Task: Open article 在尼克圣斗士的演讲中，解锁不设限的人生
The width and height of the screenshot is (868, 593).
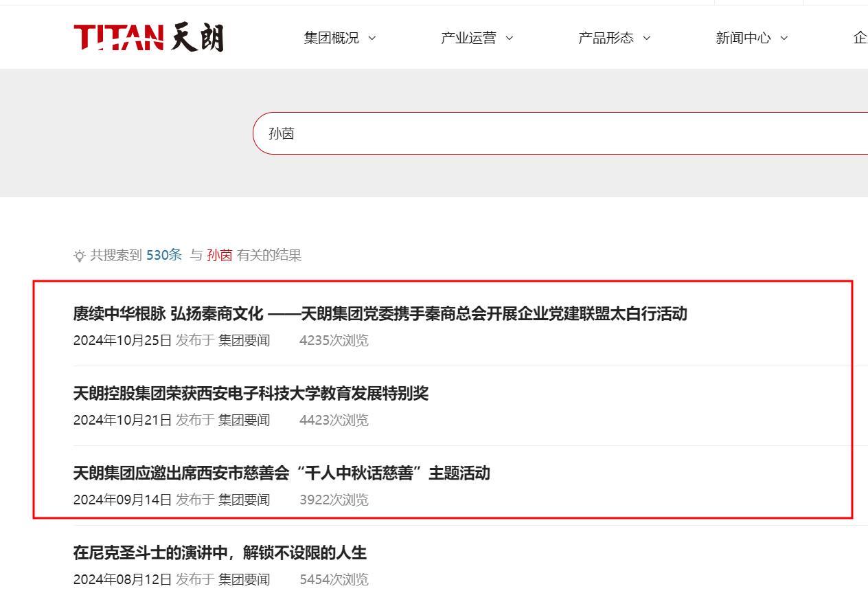Action: click(x=220, y=553)
